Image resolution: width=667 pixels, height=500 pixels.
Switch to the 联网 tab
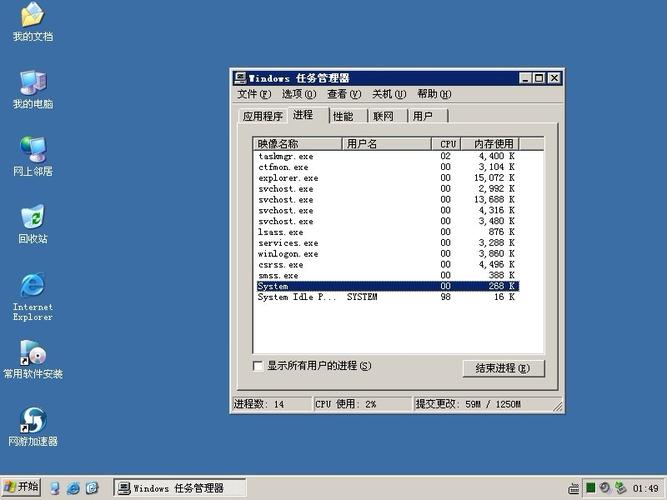click(x=388, y=116)
